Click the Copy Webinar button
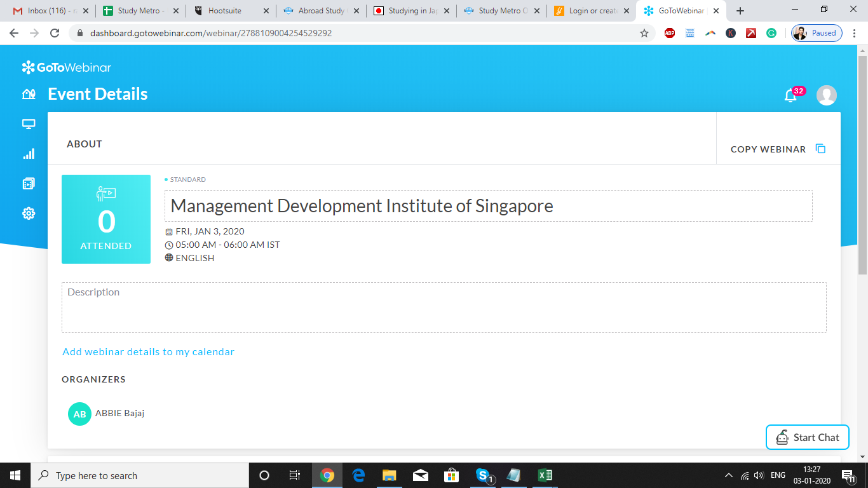The width and height of the screenshot is (868, 488). pos(778,149)
